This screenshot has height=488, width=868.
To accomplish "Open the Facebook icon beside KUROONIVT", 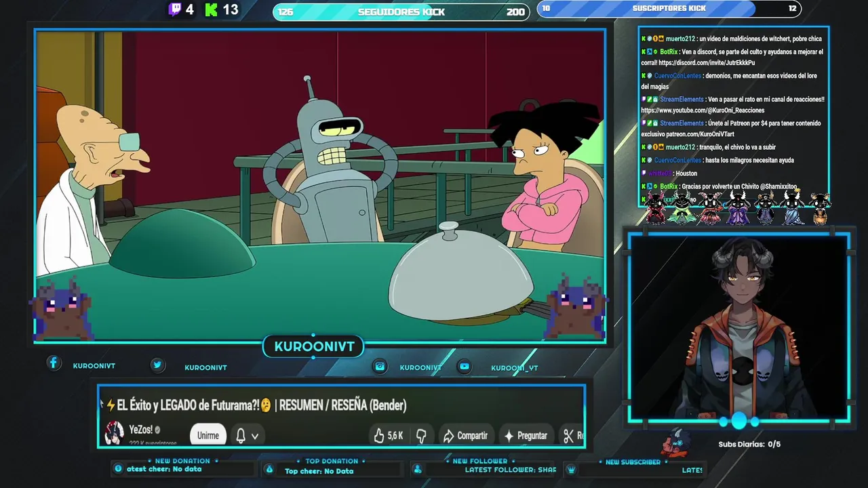I will pyautogui.click(x=54, y=363).
